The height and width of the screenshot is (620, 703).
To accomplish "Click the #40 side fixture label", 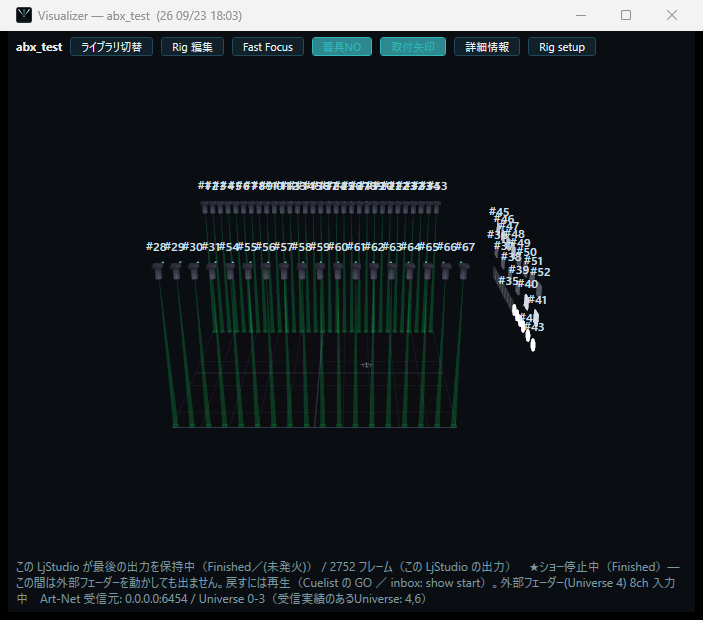I will tap(528, 284).
